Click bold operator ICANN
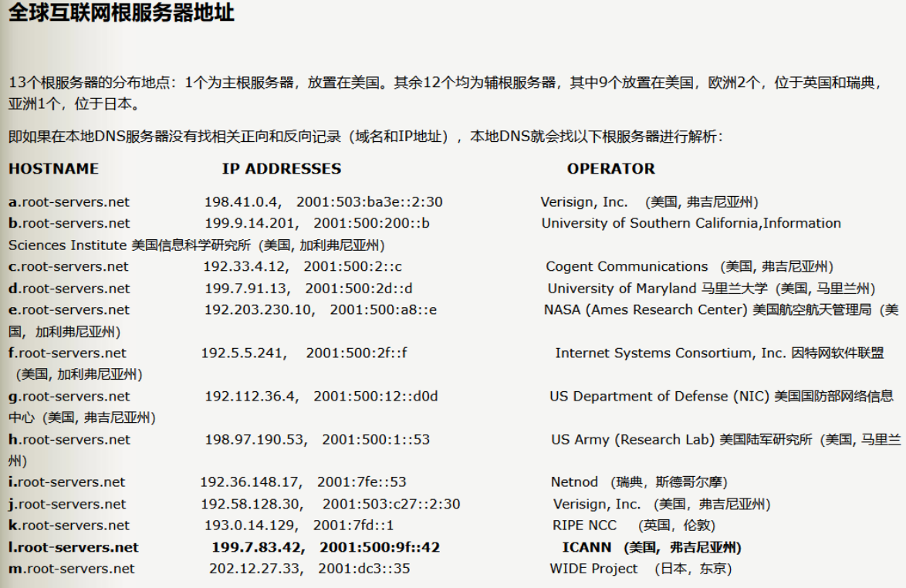Screen dimensions: 906x588 click(x=587, y=548)
